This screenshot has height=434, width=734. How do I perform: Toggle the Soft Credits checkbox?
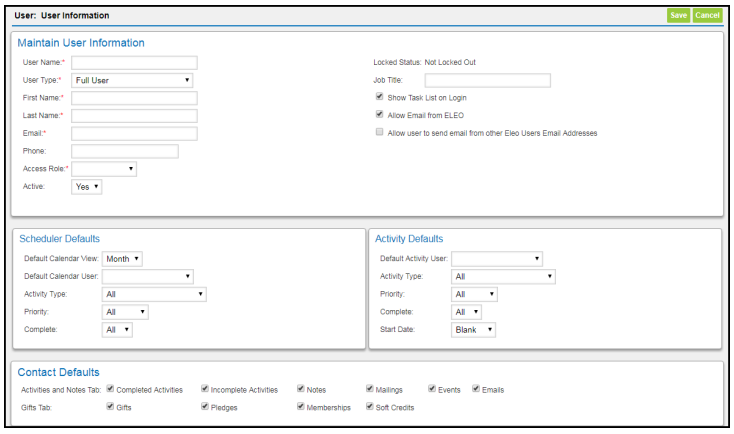point(370,406)
